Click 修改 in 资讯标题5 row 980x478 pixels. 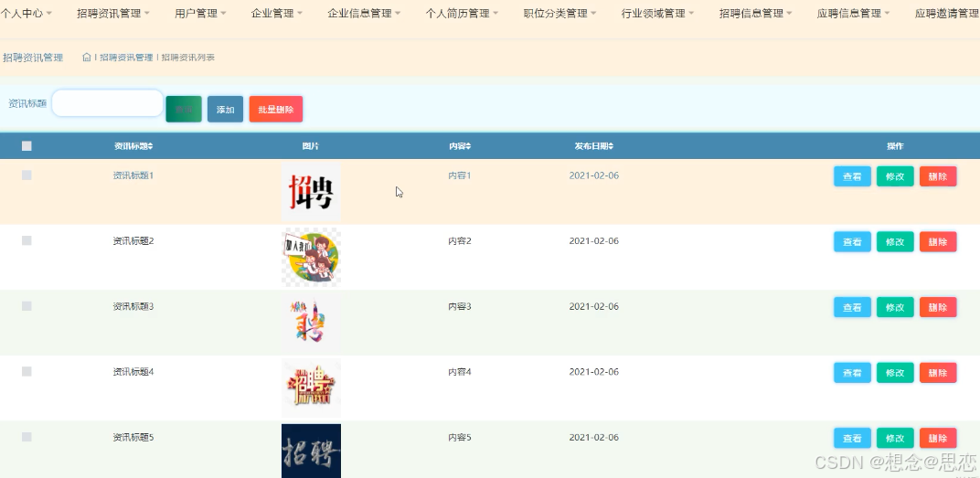click(895, 438)
